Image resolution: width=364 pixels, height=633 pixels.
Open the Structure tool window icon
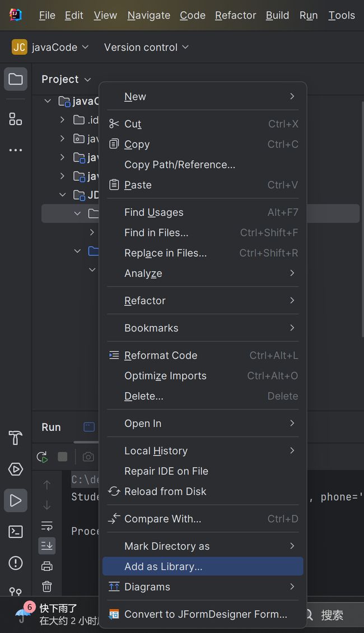[x=16, y=119]
